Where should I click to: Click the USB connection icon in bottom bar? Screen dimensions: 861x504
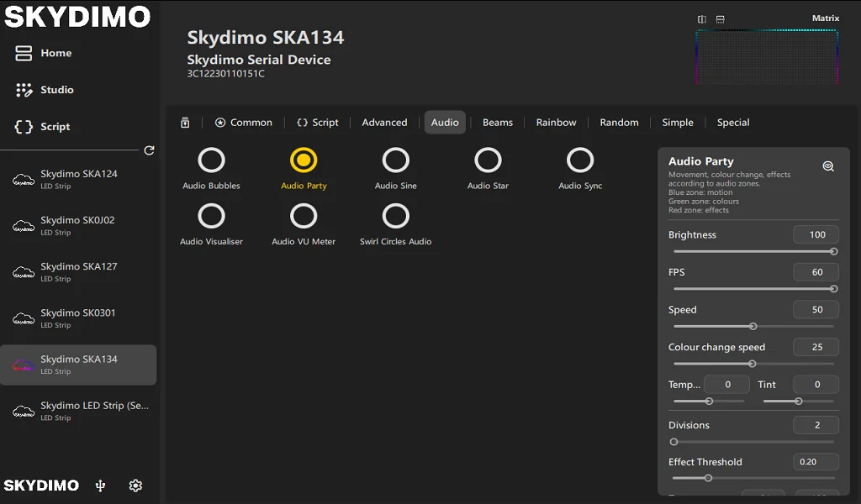coord(101,486)
